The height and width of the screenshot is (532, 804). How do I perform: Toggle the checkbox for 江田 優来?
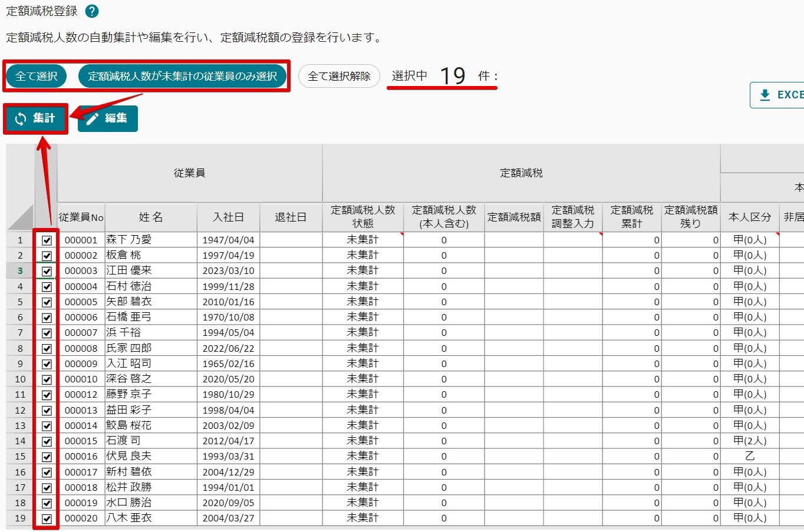(47, 271)
